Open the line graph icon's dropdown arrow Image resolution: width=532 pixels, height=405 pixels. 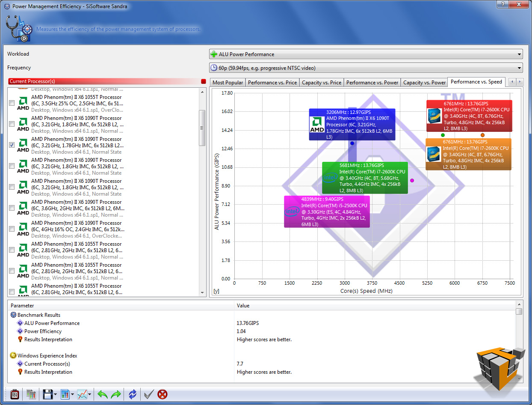point(90,395)
